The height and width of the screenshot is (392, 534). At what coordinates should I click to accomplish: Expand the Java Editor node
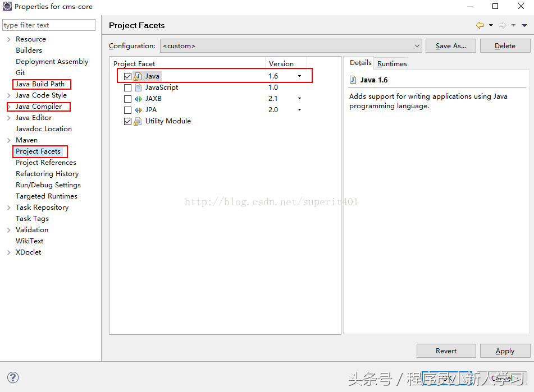click(9, 118)
